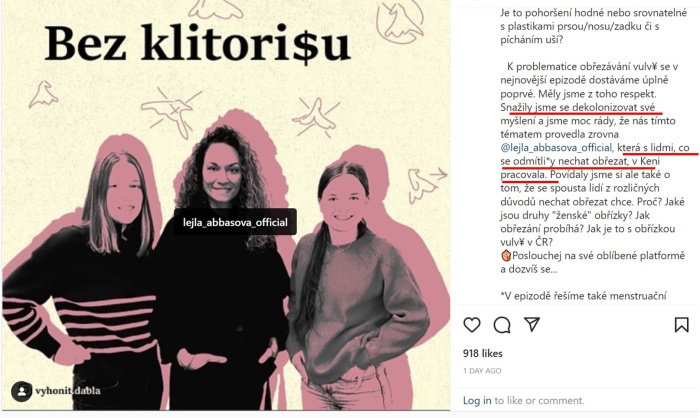Share post via paper plane icon

(532, 324)
